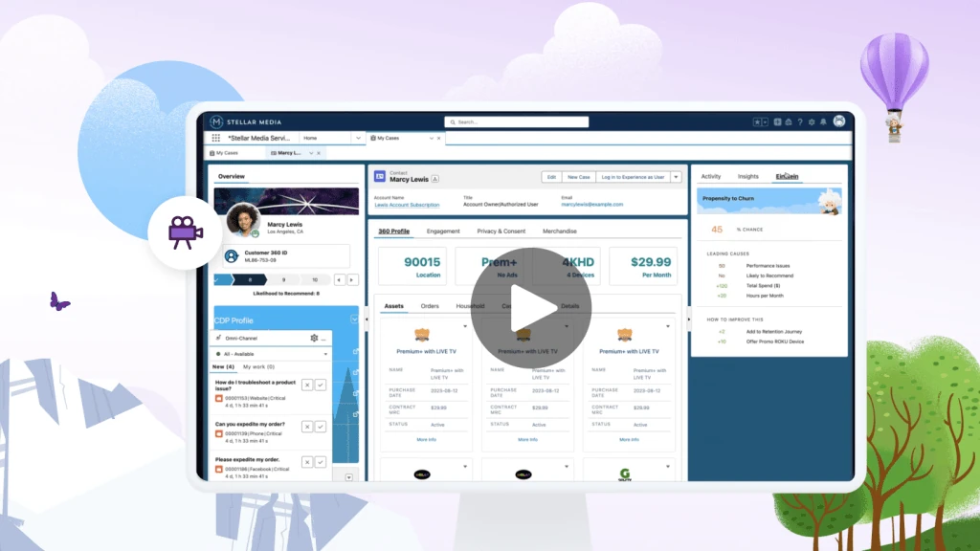Image resolution: width=980 pixels, height=551 pixels.
Task: Select the Orders sub-tab
Action: point(430,306)
